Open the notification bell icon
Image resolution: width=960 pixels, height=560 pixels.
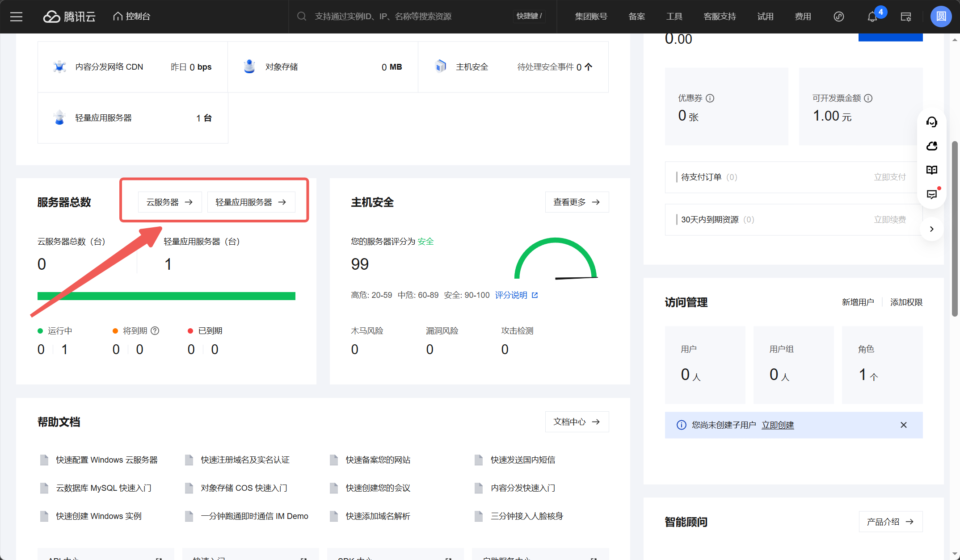coord(872,17)
